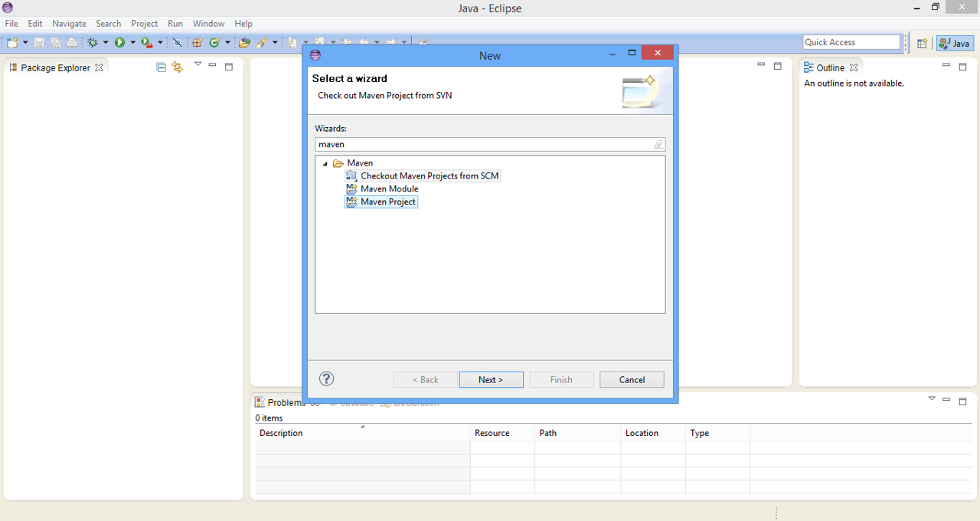
Task: Click the New Java Class icon
Action: [x=214, y=43]
